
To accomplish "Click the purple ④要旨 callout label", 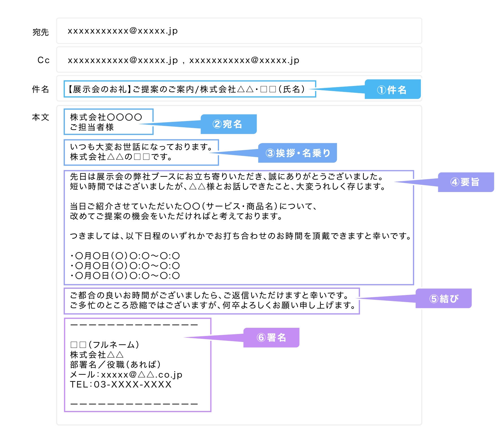I will (x=465, y=182).
